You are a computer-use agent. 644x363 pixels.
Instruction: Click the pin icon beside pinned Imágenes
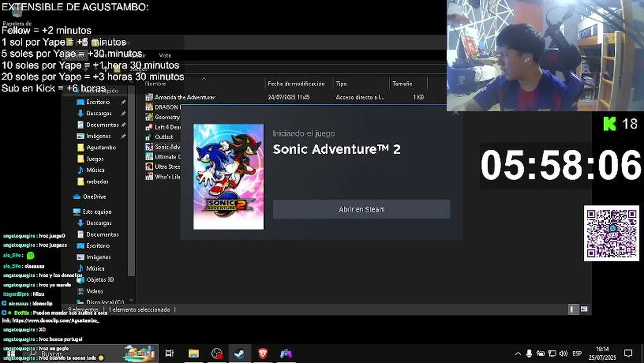pos(123,136)
